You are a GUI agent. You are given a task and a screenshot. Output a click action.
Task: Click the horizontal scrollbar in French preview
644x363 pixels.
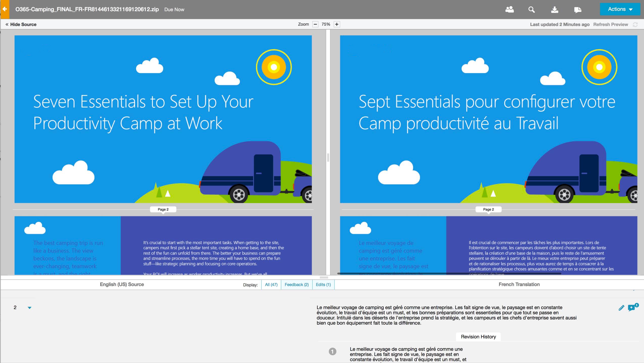click(x=449, y=274)
